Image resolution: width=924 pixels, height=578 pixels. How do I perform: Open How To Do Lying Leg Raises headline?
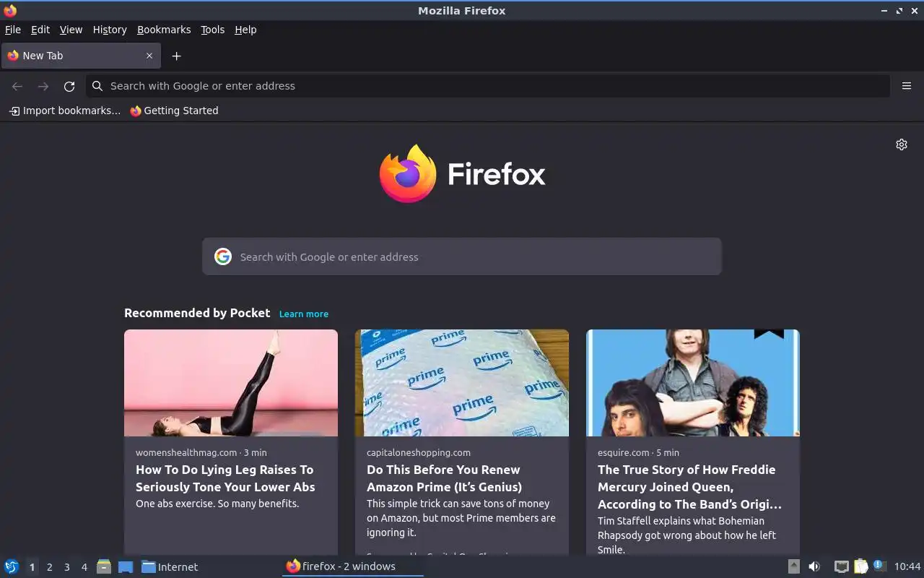point(225,478)
